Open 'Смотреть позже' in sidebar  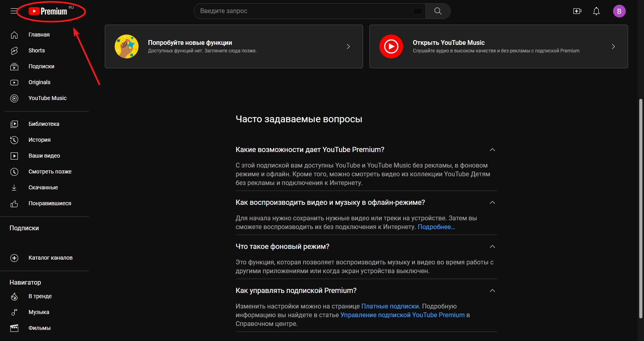[x=50, y=171]
